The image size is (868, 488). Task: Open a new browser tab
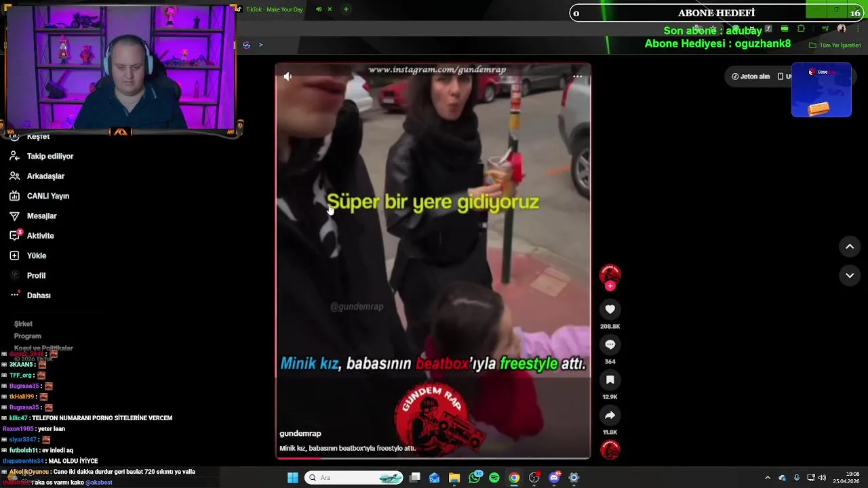346,9
